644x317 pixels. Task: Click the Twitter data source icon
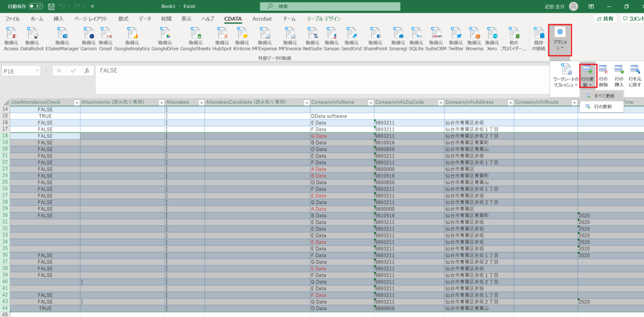[x=456, y=33]
